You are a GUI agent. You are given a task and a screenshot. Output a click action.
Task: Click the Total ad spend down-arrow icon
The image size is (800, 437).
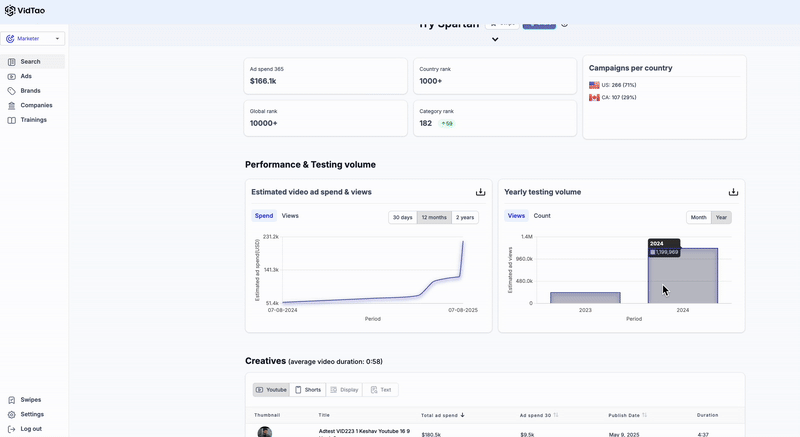point(462,415)
